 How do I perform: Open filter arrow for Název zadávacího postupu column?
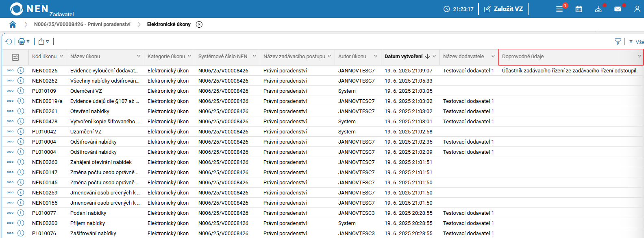pos(329,57)
